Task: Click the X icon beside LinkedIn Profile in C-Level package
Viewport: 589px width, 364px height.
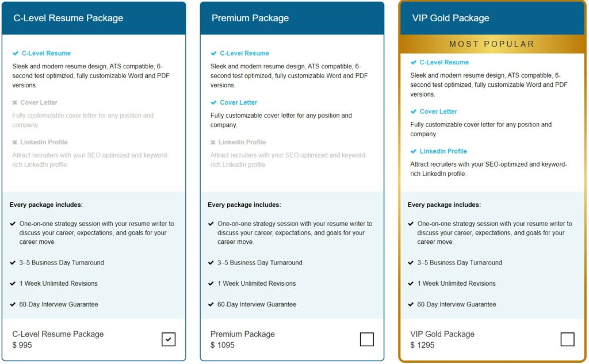Action: tap(16, 142)
